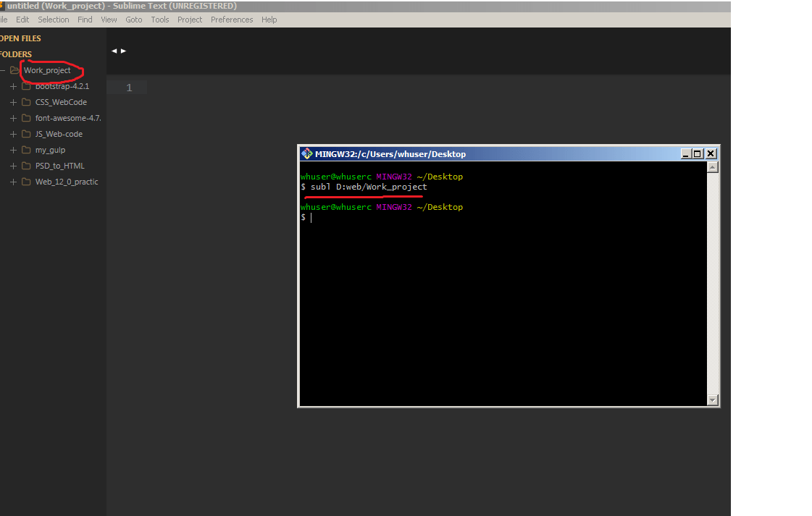Screen dimensions: 812x516
Task: Click the Work_project folder icon
Action: 14,70
